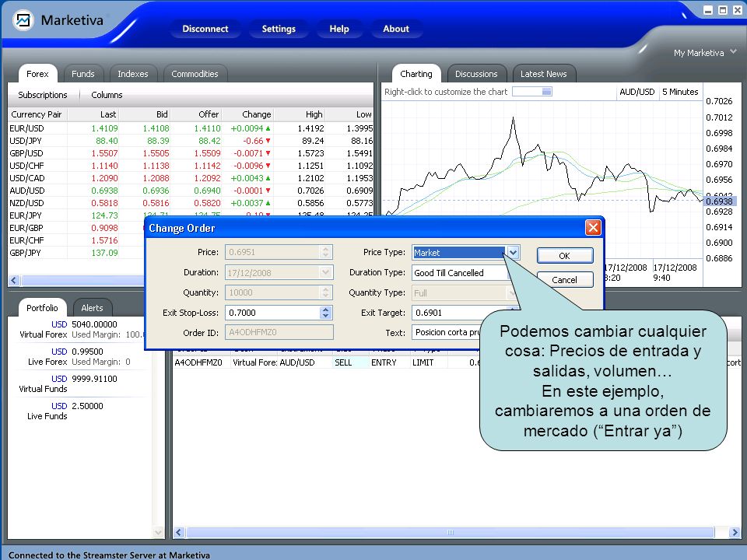The height and width of the screenshot is (560, 747).
Task: Minimize the Marketiva window
Action: pyautogui.click(x=708, y=10)
